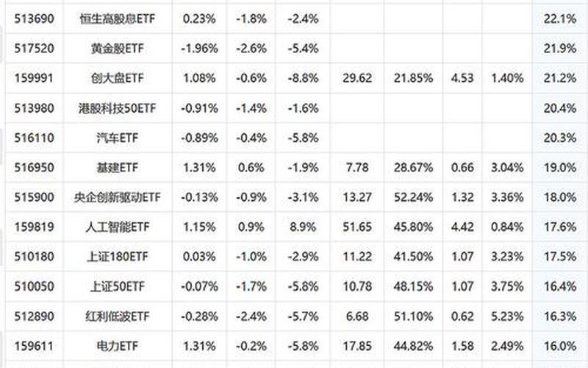Open the 上证180ETF fund entry
The image size is (588, 368).
118,257
